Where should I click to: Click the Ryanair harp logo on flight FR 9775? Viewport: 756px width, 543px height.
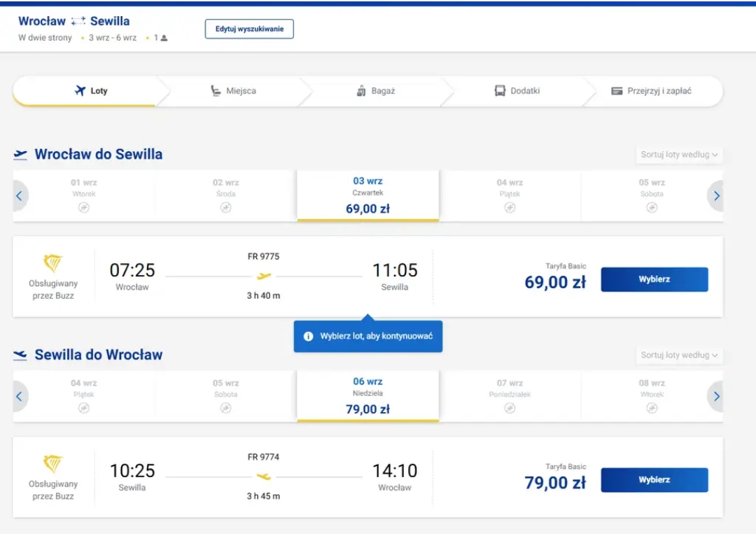pyautogui.click(x=53, y=263)
